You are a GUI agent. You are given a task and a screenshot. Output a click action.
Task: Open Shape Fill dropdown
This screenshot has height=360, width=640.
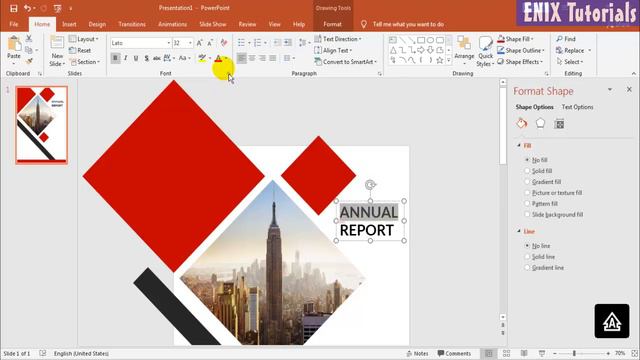coord(516,39)
